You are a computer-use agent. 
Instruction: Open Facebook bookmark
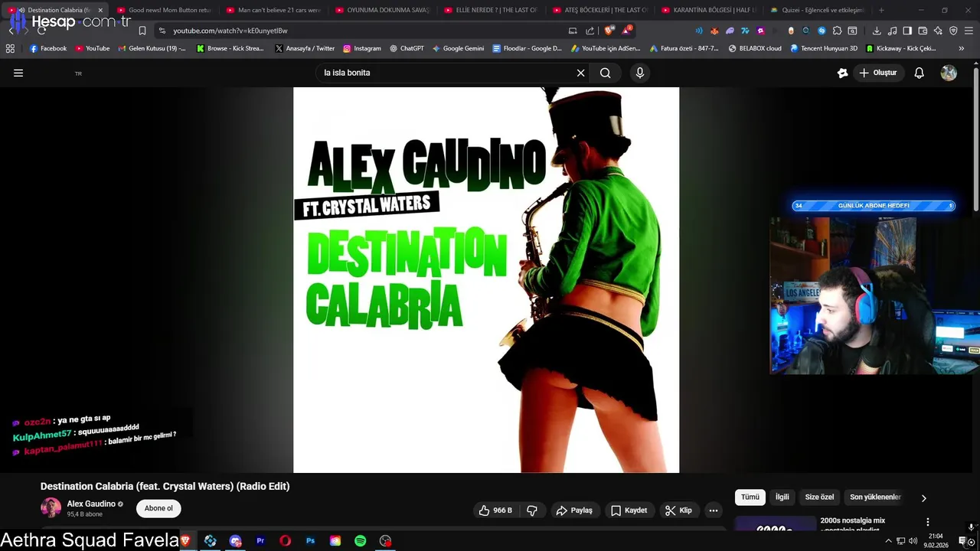48,48
